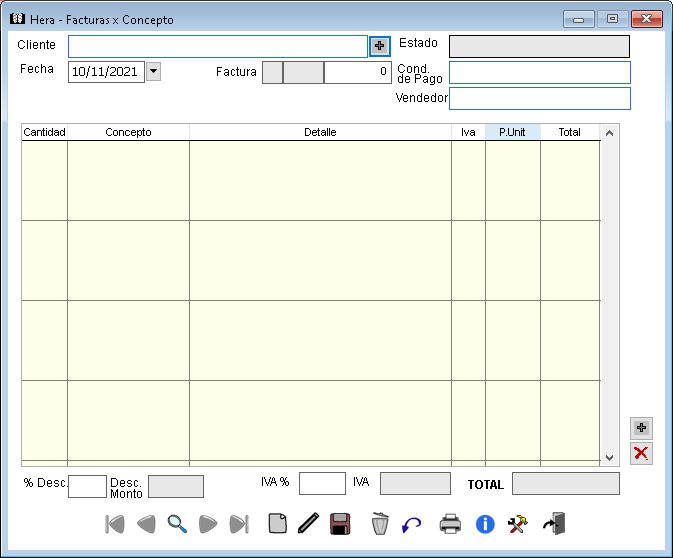
Task: Print the invoice with printer icon
Action: (x=451, y=523)
